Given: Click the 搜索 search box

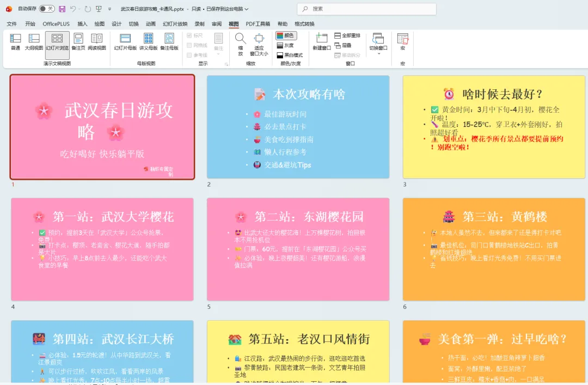Looking at the screenshot, I should (x=367, y=9).
